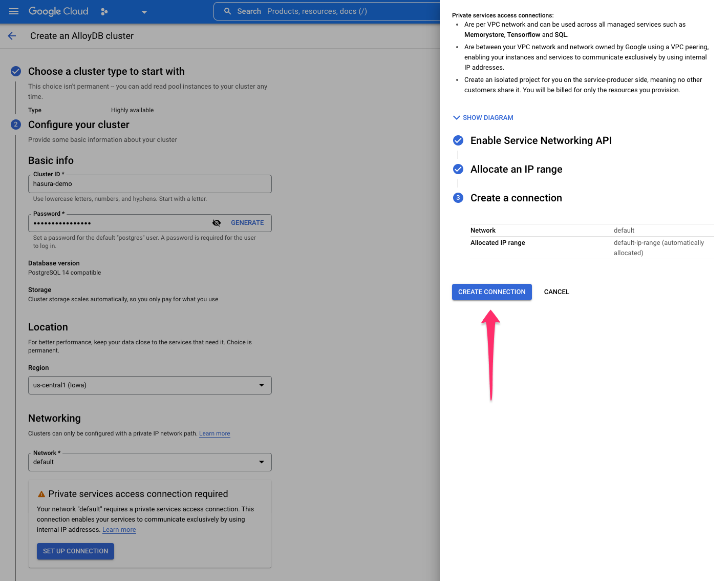Click SET UP CONNECTION in the warning box
This screenshot has width=728, height=581.
click(75, 551)
